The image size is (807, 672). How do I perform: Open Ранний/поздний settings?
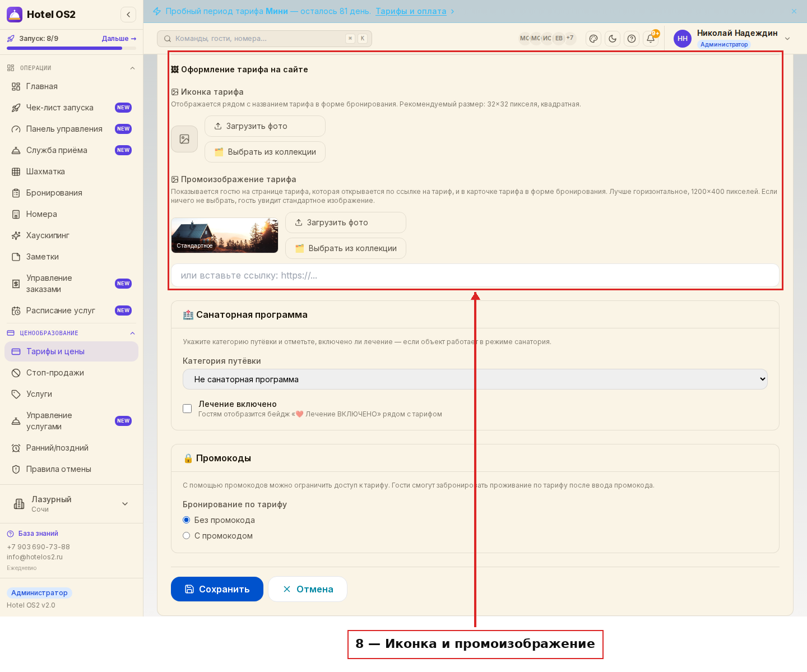click(71, 448)
